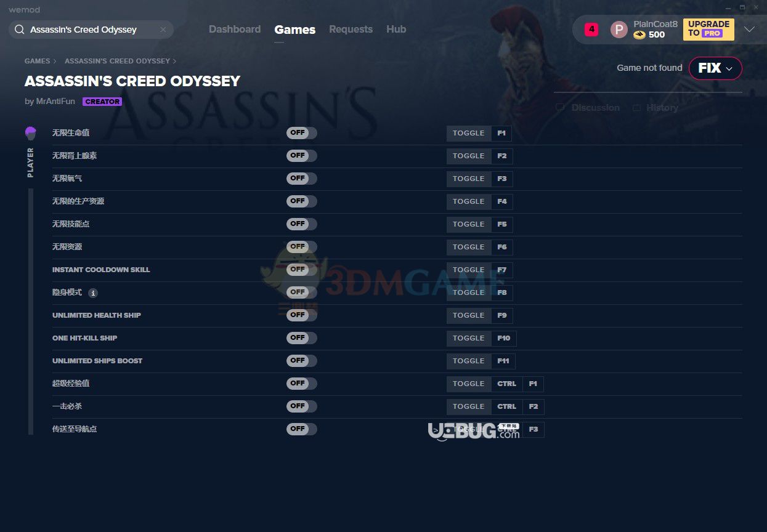Screen dimensions: 767x532
Task: Click the Discussion chat icon
Action: (560, 108)
